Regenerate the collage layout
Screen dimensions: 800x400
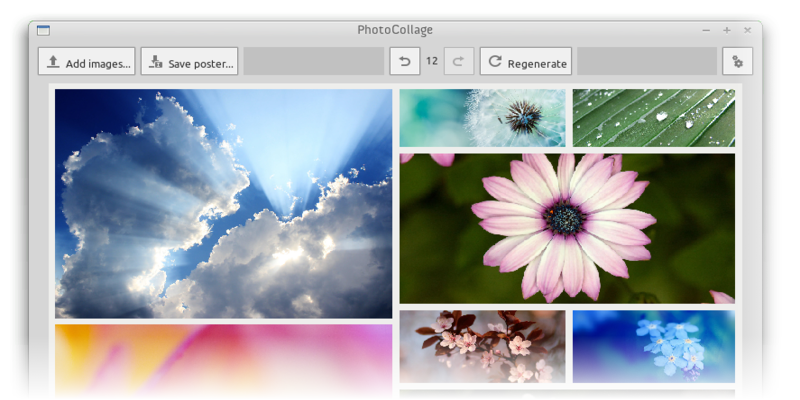526,61
